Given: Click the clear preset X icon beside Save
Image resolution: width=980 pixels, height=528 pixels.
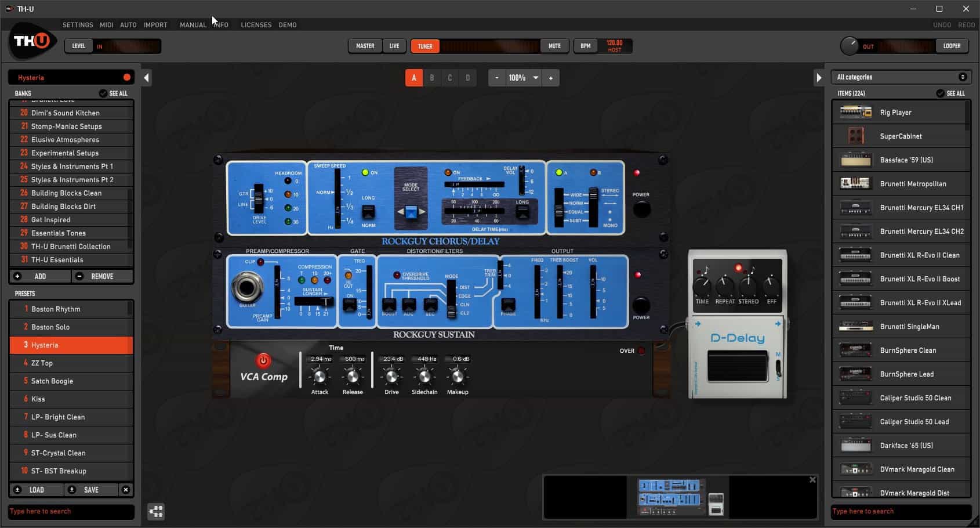Looking at the screenshot, I should tap(126, 490).
